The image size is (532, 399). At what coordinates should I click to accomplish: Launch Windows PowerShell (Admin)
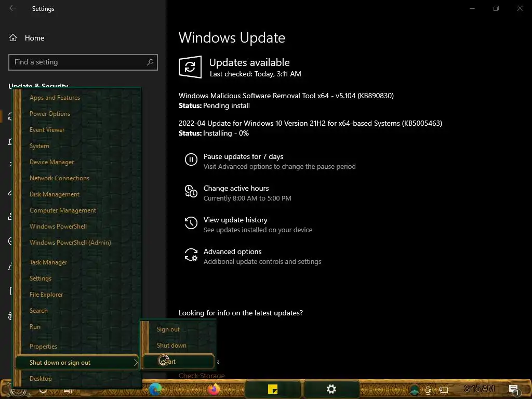point(70,243)
